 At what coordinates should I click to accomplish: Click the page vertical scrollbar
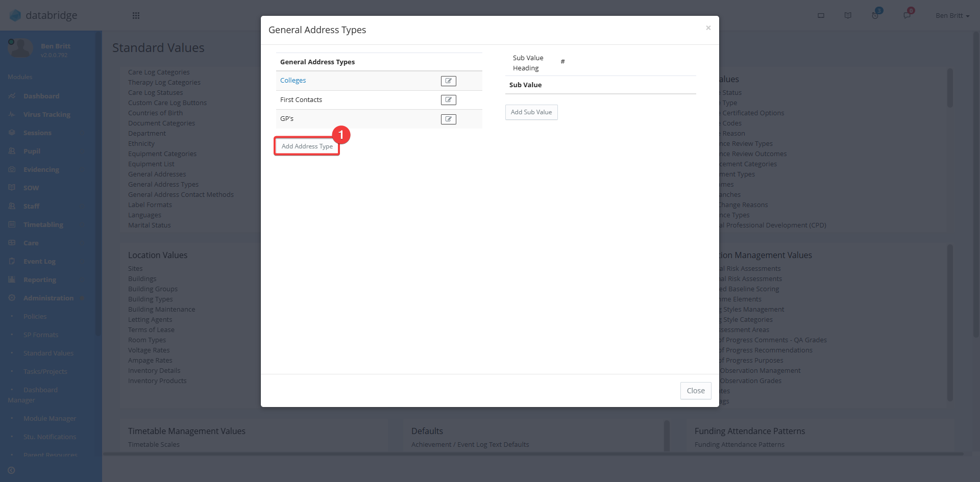pos(976,184)
